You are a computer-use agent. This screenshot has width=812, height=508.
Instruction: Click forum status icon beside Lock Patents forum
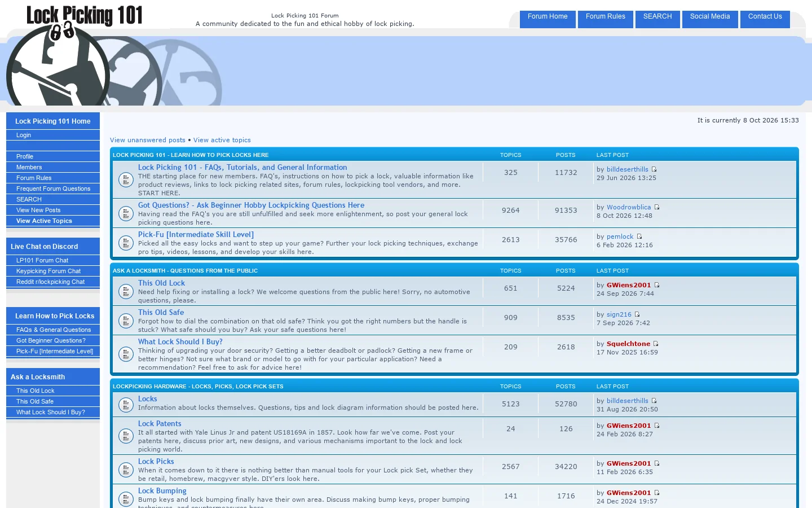pos(125,436)
